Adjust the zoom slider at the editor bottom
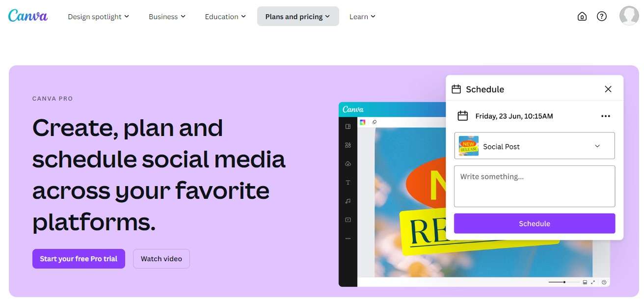644x300 pixels. (x=564, y=282)
